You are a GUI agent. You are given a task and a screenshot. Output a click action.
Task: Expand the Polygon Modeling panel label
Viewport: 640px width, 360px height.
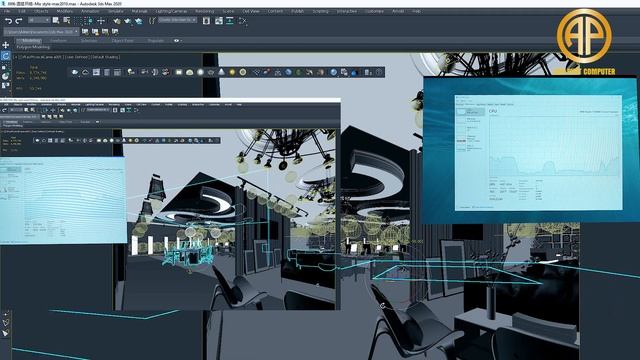pyautogui.click(x=33, y=47)
